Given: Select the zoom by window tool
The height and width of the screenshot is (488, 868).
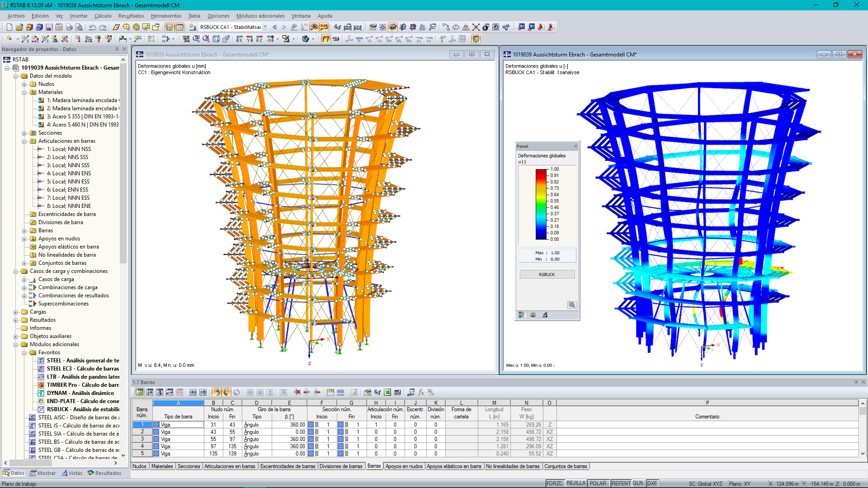Looking at the screenshot, I should point(197,39).
